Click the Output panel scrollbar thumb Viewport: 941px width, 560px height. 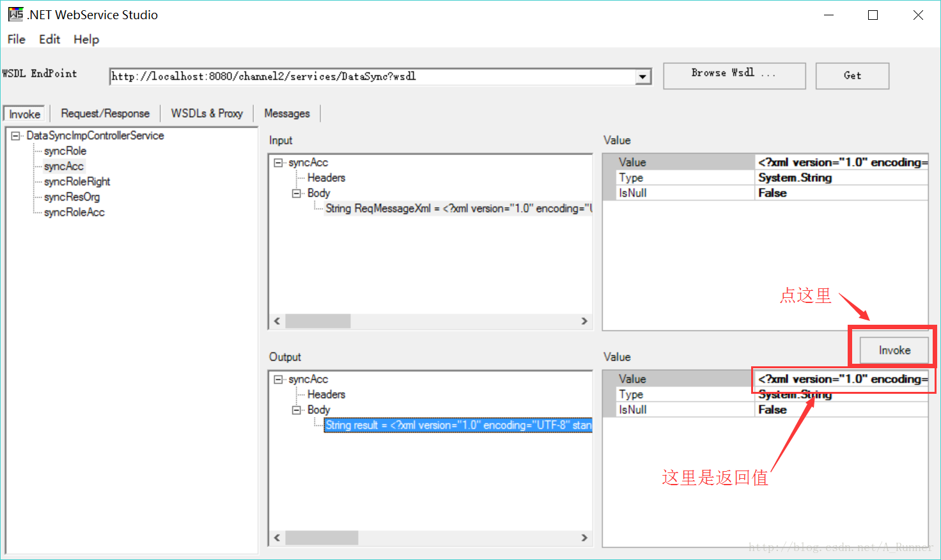322,538
